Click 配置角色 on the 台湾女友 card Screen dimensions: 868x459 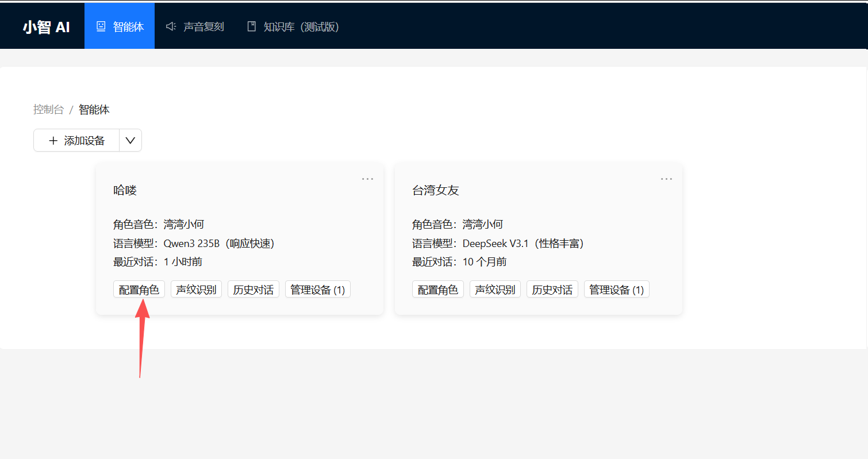click(437, 289)
